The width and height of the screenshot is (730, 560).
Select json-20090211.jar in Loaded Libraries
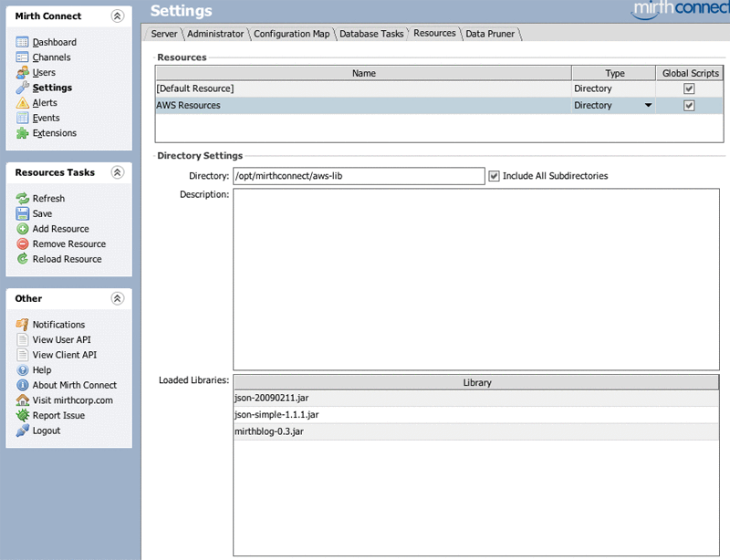pyautogui.click(x=476, y=398)
